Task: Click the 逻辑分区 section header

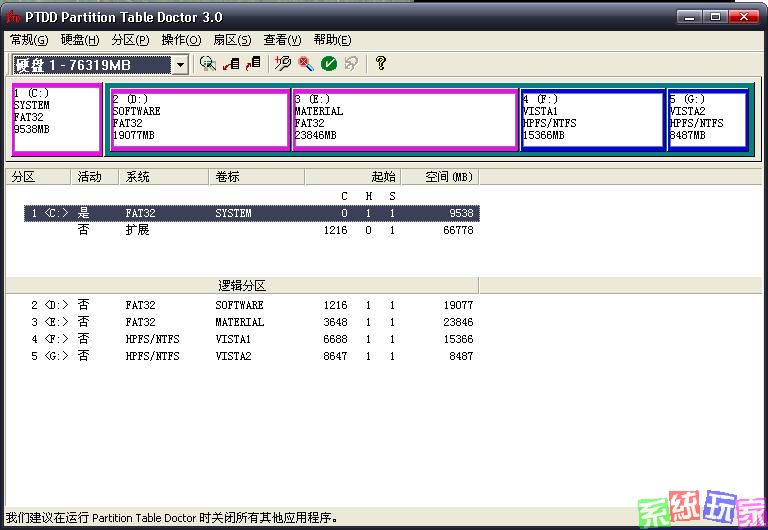Action: click(242, 286)
